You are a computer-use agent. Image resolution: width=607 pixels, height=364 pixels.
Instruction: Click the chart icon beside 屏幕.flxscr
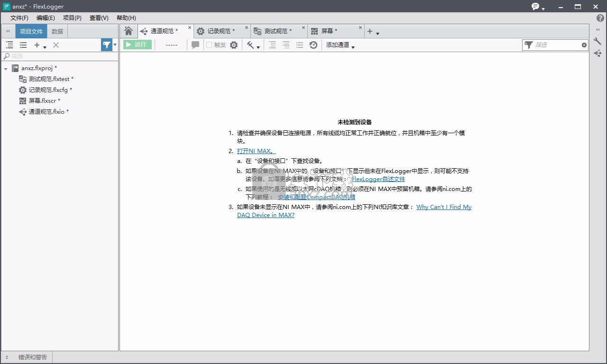(23, 101)
